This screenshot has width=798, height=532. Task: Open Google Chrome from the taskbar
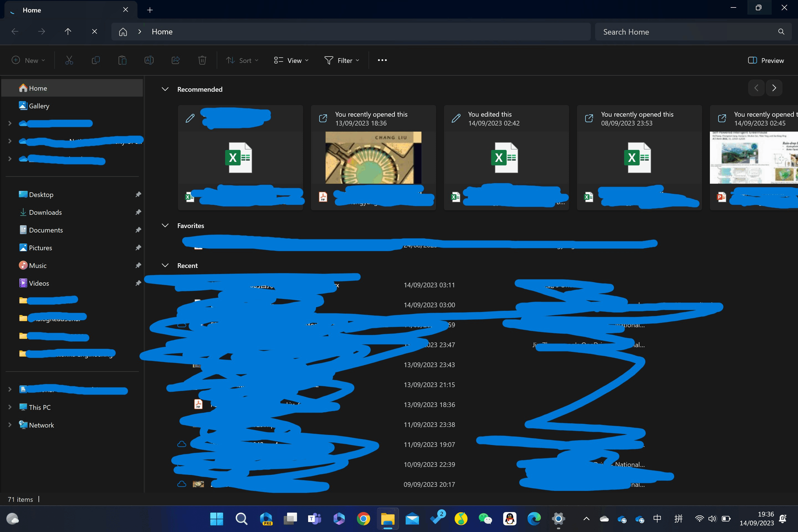click(x=363, y=519)
